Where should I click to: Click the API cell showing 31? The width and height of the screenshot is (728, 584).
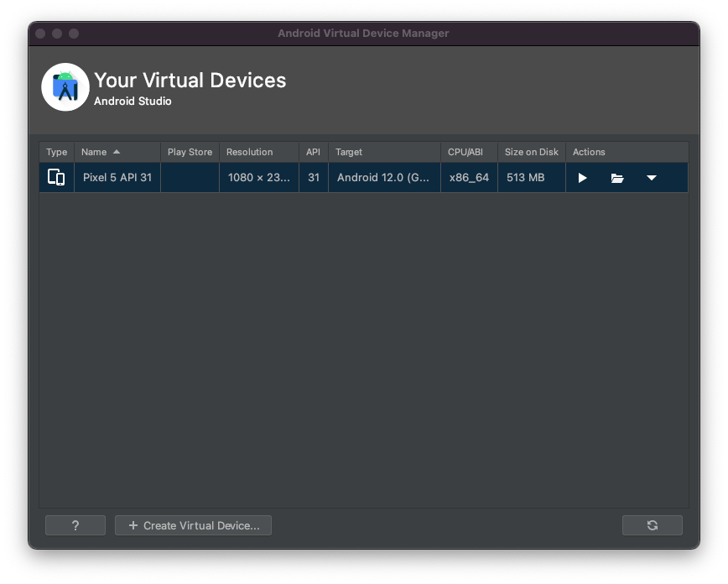314,178
